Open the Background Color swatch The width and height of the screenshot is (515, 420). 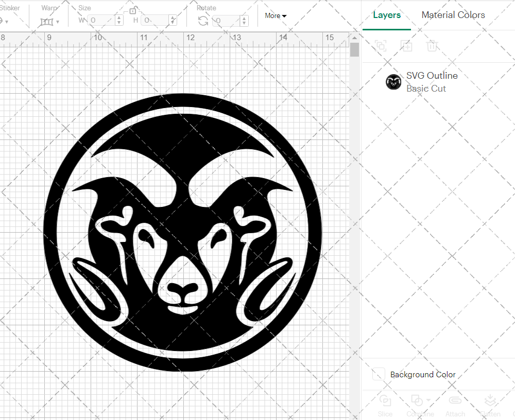tap(379, 374)
